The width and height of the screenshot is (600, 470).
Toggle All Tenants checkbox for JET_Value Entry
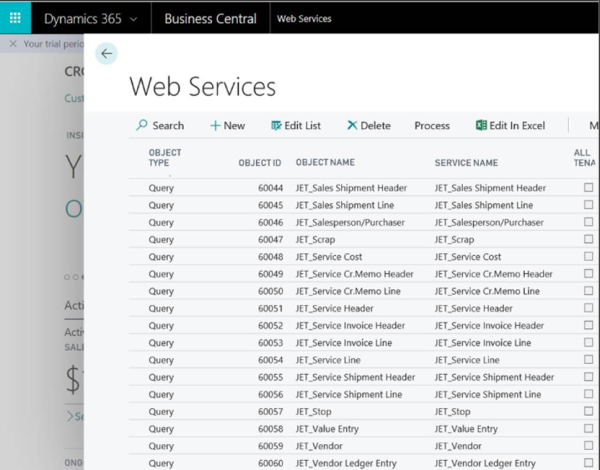[589, 429]
